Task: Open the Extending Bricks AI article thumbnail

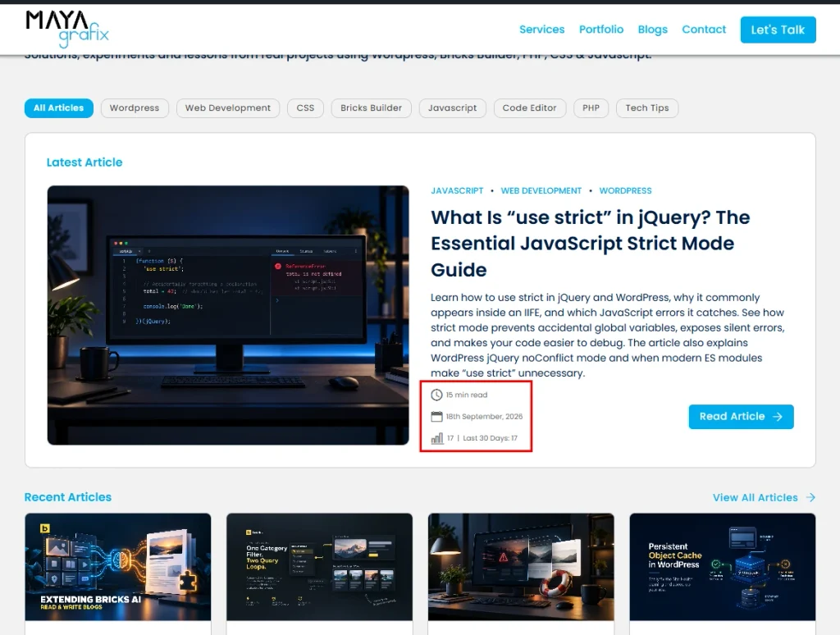Action: coord(118,567)
